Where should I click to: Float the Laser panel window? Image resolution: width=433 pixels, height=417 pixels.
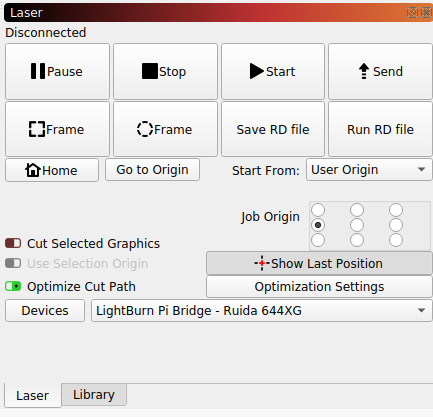pyautogui.click(x=412, y=13)
